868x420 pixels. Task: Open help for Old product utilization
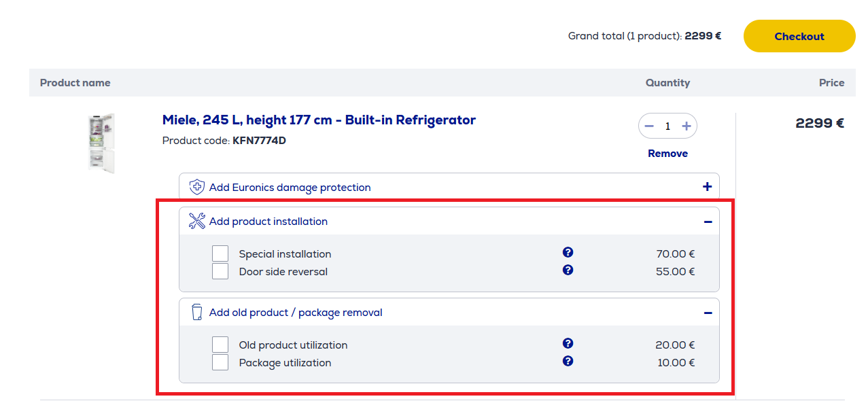click(568, 343)
